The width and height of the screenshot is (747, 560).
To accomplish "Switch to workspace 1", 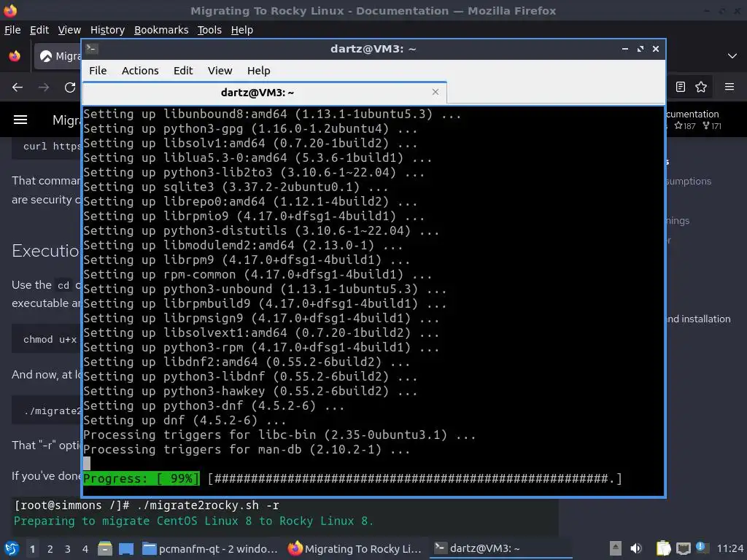I will click(x=32, y=549).
